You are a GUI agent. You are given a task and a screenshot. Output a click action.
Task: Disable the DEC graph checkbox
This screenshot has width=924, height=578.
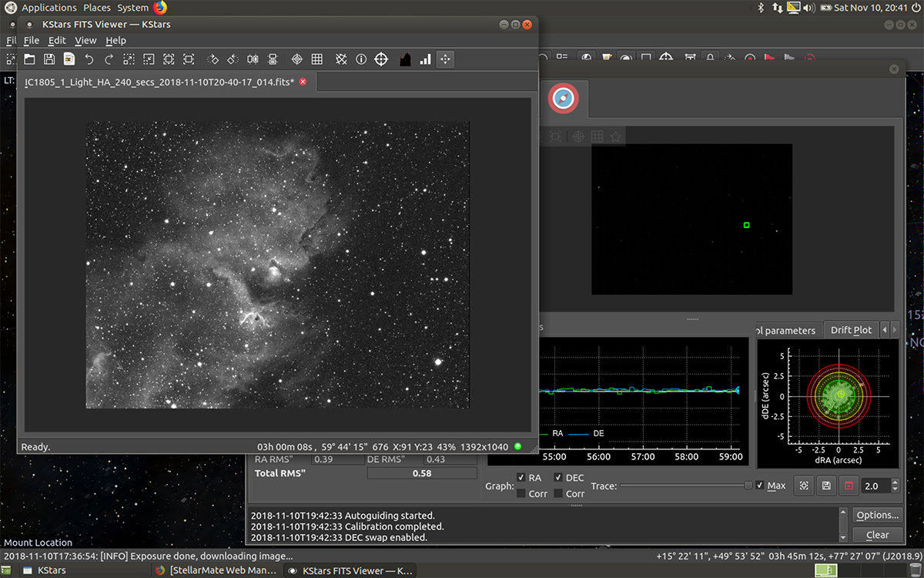pyautogui.click(x=559, y=478)
